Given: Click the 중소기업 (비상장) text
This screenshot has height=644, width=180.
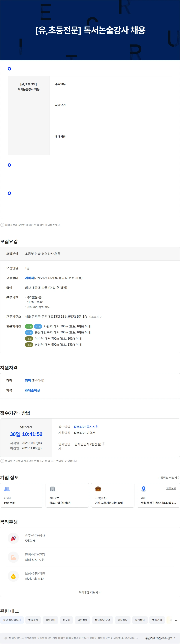Looking at the screenshot, I should pos(60,502).
